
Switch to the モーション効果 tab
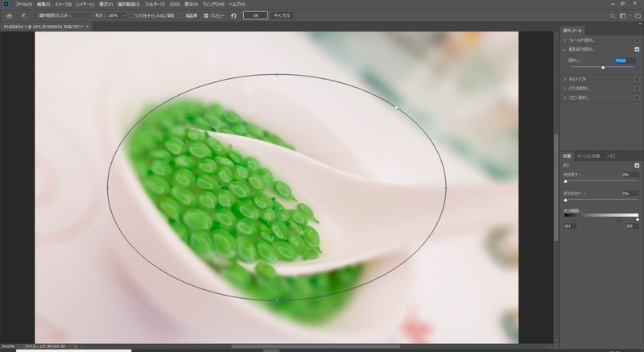coord(588,156)
